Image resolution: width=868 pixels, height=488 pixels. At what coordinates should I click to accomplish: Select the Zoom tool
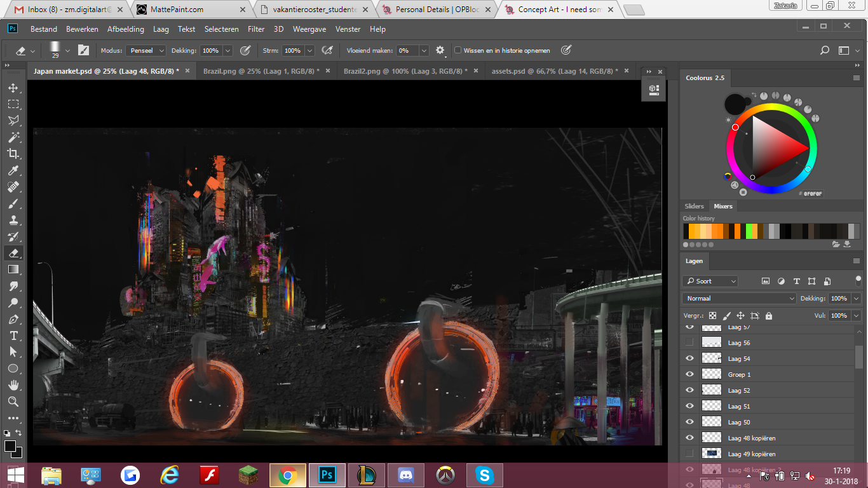point(13,402)
